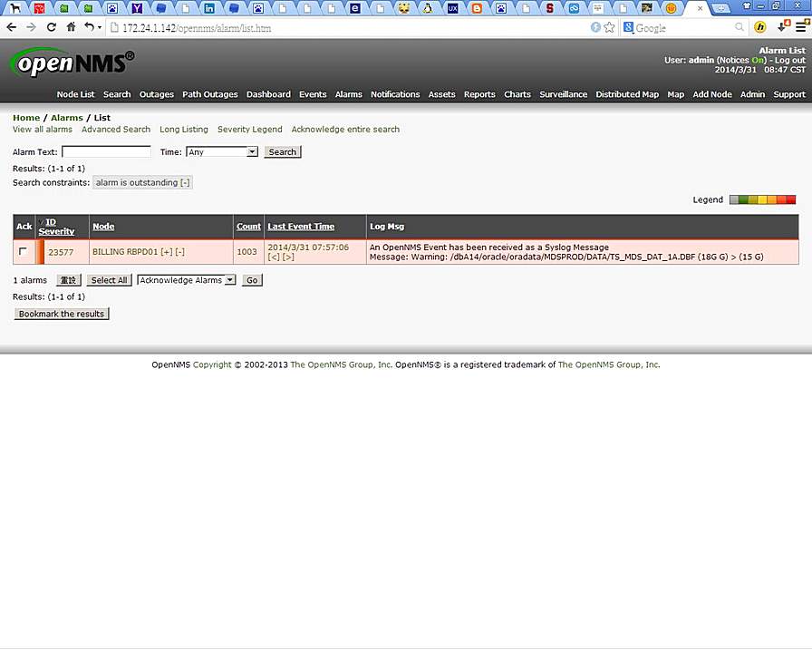Switch to the blue cloud icon tab
The height and width of the screenshot is (650, 812).
[x=574, y=8]
